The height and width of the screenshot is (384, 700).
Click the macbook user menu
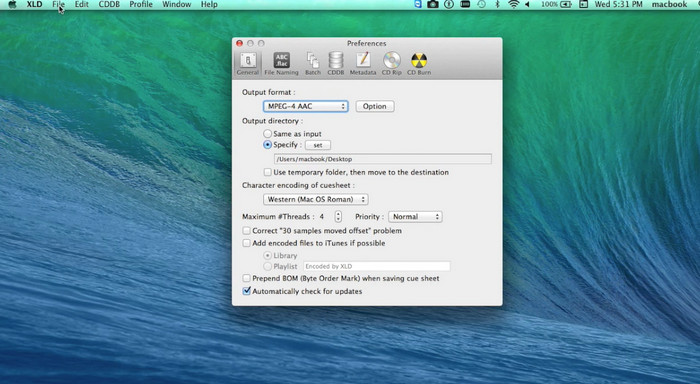click(x=669, y=4)
